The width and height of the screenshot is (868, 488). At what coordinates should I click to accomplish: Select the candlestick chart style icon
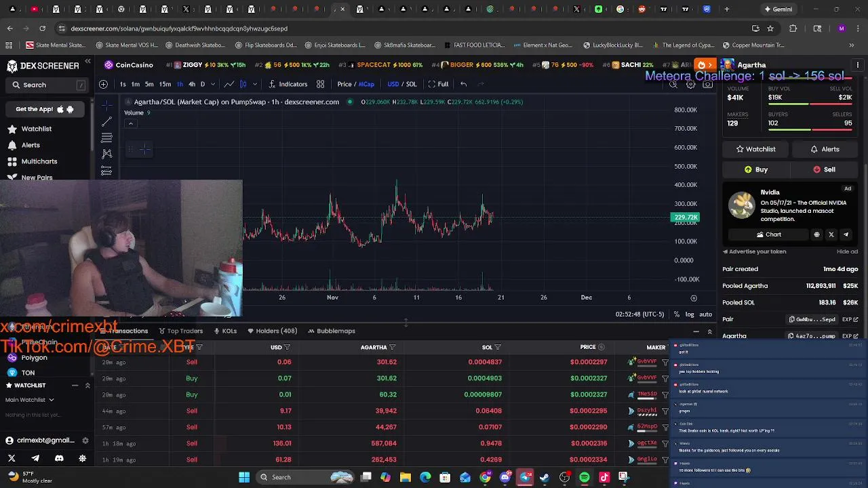click(x=243, y=84)
